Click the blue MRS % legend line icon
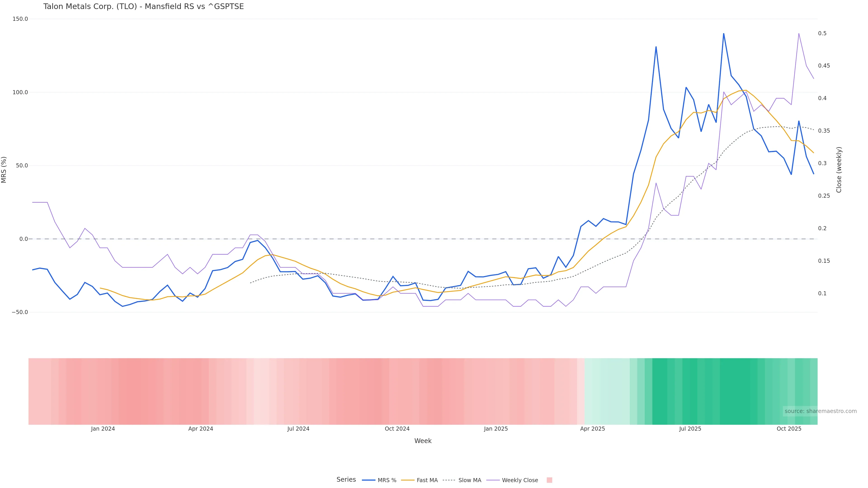868x488 pixels. (369, 480)
